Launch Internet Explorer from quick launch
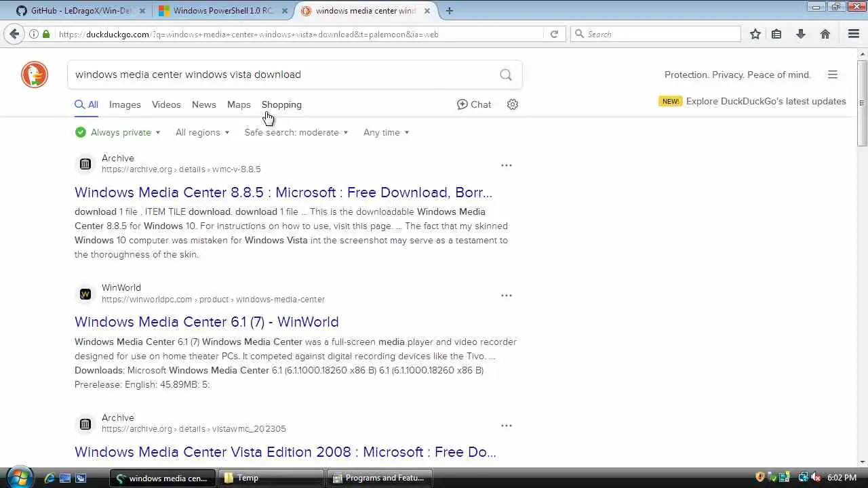The height and width of the screenshot is (488, 868). tap(49, 478)
